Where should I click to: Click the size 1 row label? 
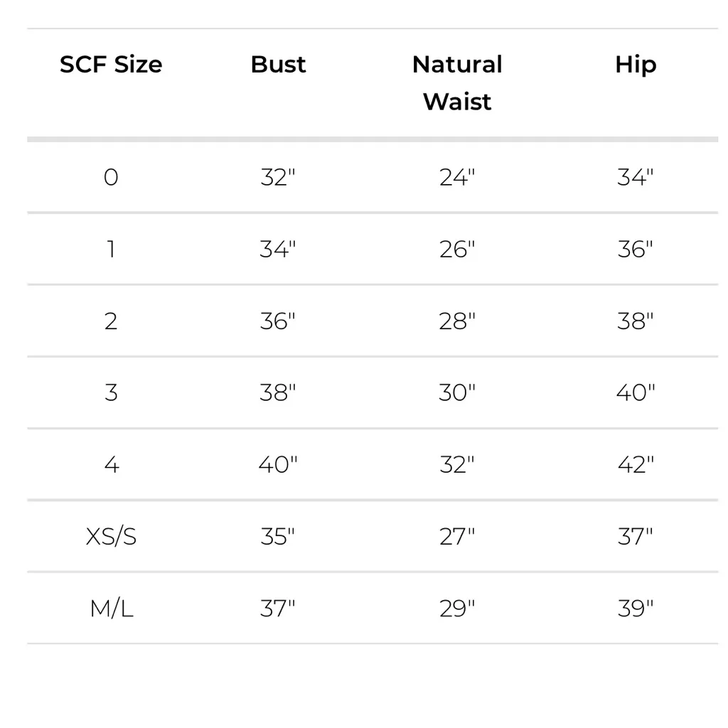(111, 249)
